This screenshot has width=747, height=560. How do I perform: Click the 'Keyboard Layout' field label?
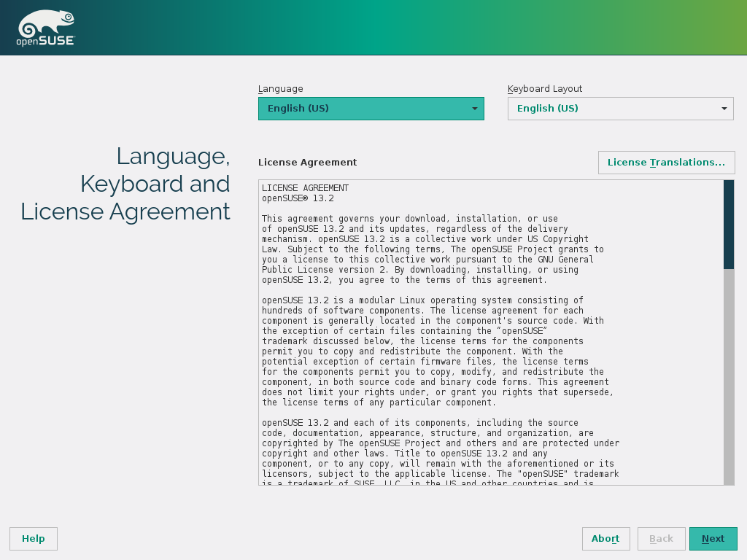point(545,89)
